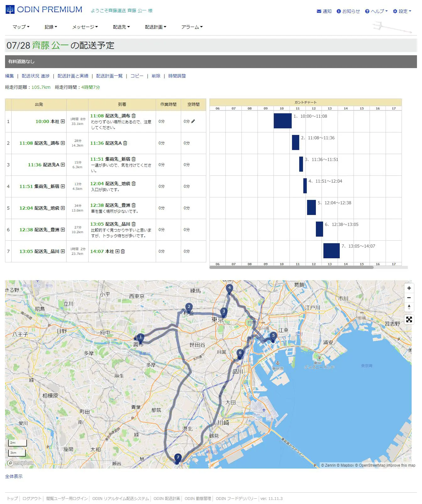Open 通知 envelope notifications

tap(324, 11)
